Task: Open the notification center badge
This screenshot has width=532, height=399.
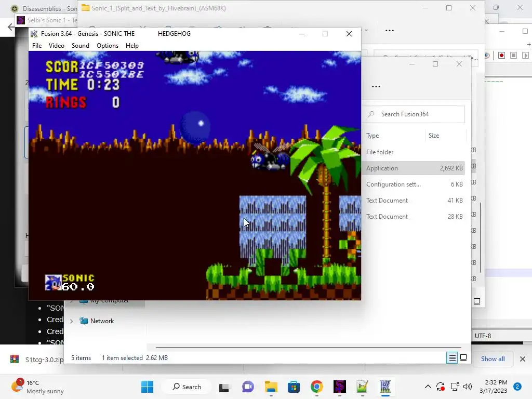Action: (517, 387)
